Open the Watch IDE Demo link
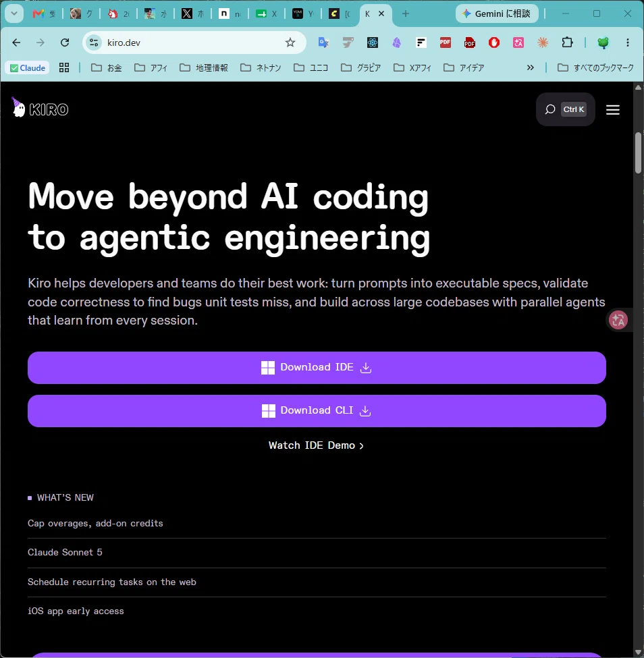Screen dimensions: 644x658 (316, 445)
